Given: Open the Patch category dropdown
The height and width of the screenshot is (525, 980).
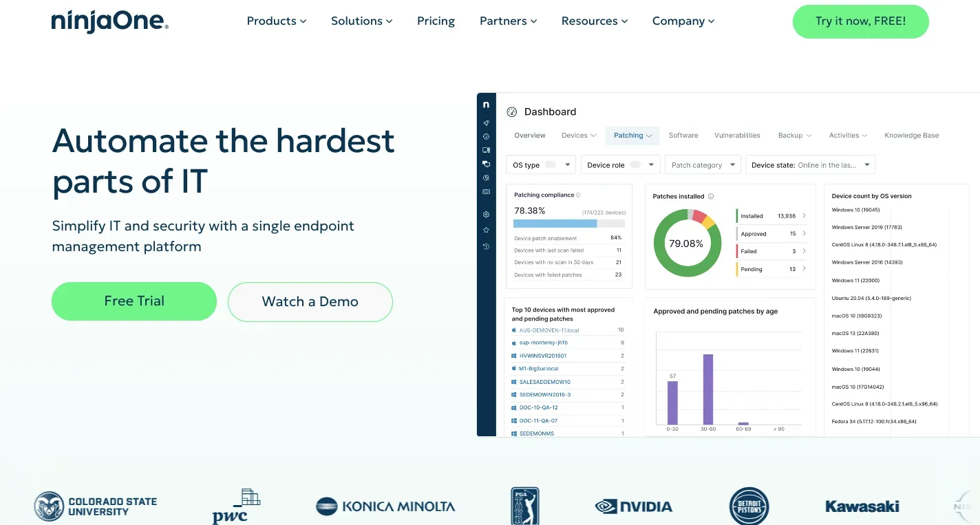Looking at the screenshot, I should click(x=703, y=165).
